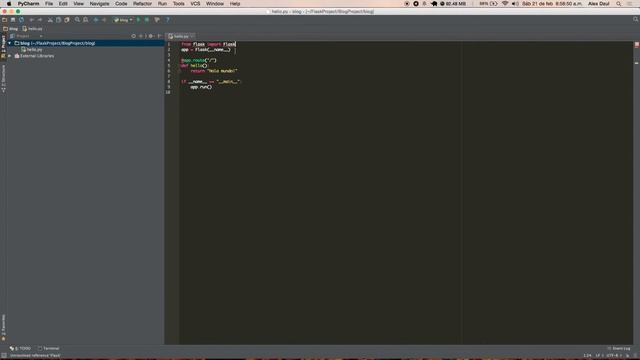Click the Synchronize refresh icon
This screenshot has width=640, height=360.
[21, 20]
